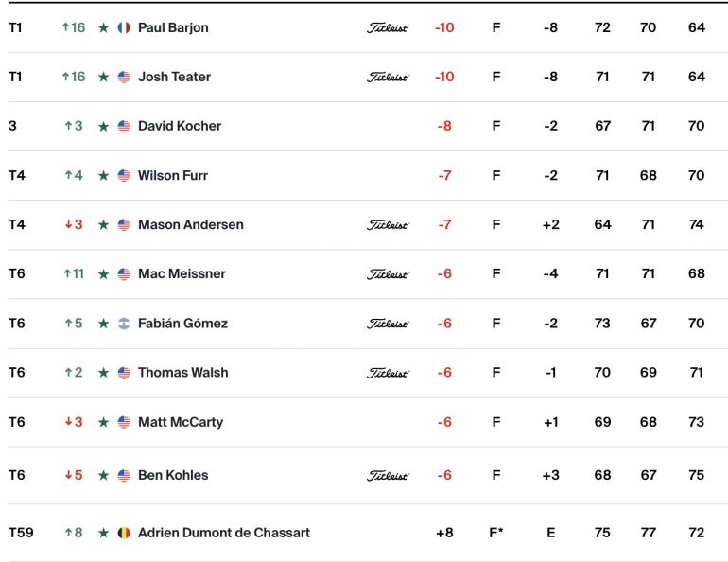Screen dimensions: 728x562
Task: Click the Titleist logo in Mason Andersen's row
Action: tap(388, 225)
